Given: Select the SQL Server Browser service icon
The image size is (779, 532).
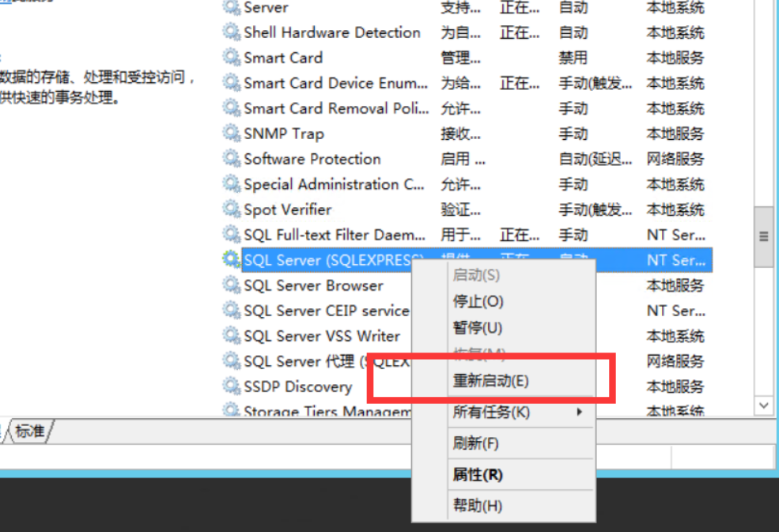Looking at the screenshot, I should [x=231, y=285].
